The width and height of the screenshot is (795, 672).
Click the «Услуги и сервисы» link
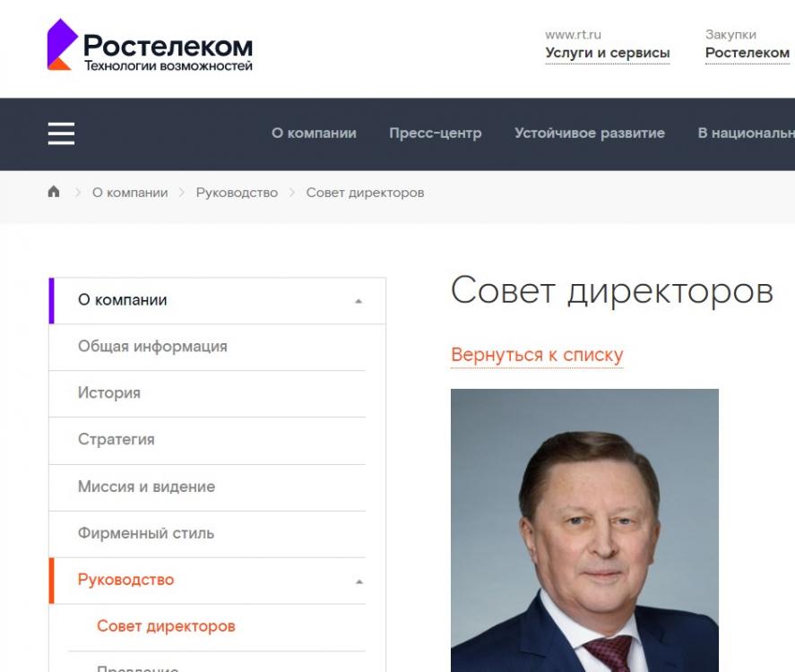click(608, 53)
